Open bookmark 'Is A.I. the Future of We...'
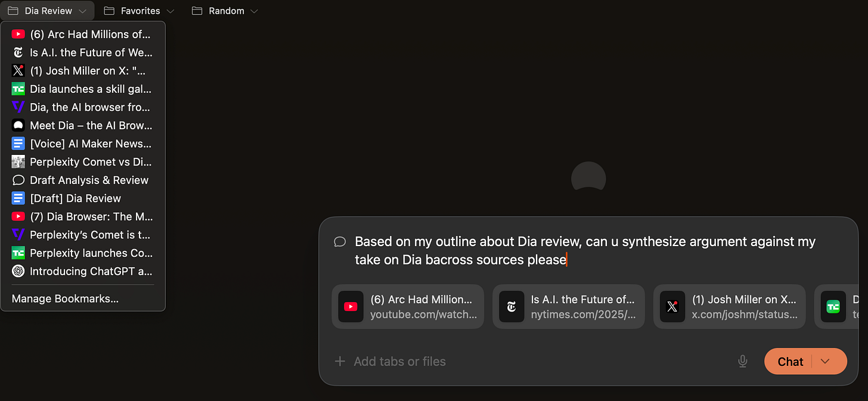The width and height of the screenshot is (868, 401). [83, 52]
